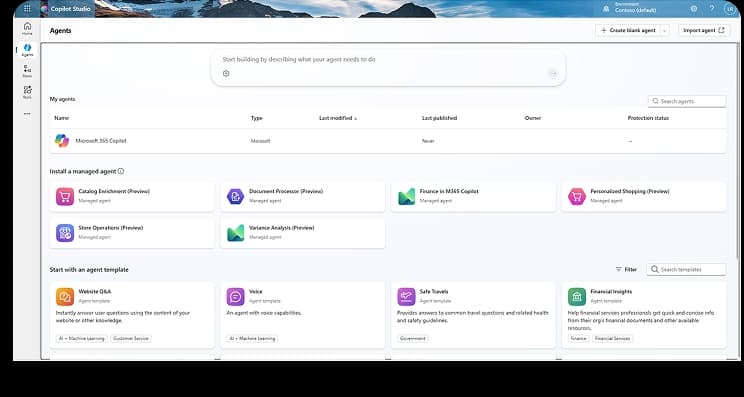Click the Government tag on Safe Travels

tap(412, 339)
